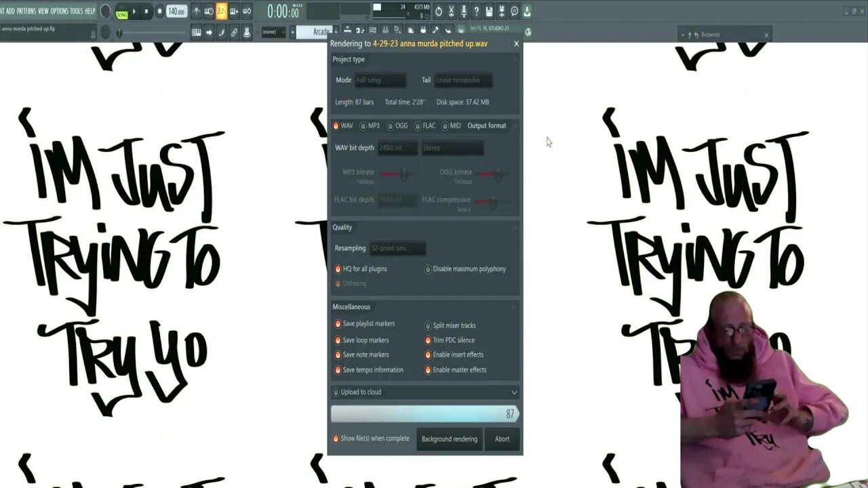Viewport: 868px width, 488px height.
Task: Show the playlist view icon
Action: point(347,30)
